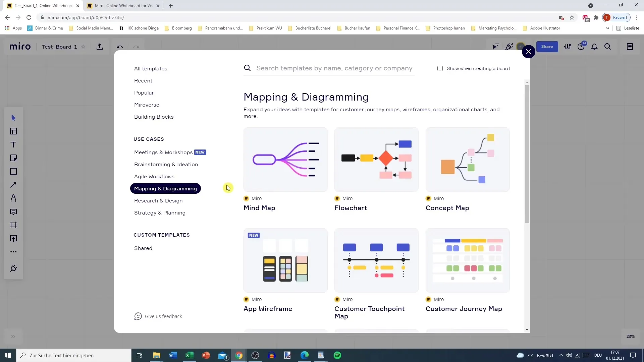Open the Upload tool in toolbar

pyautogui.click(x=13, y=238)
